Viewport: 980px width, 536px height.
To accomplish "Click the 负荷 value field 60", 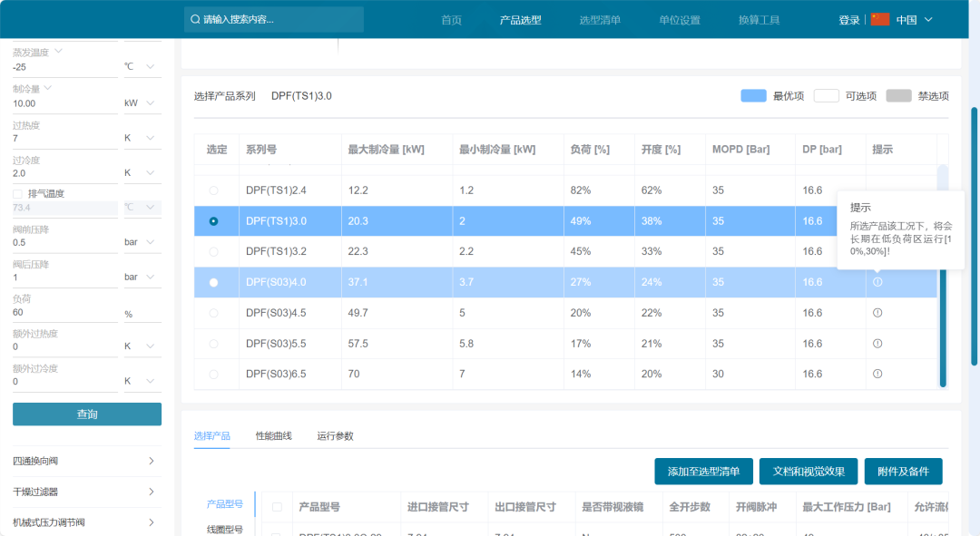I will (65, 312).
